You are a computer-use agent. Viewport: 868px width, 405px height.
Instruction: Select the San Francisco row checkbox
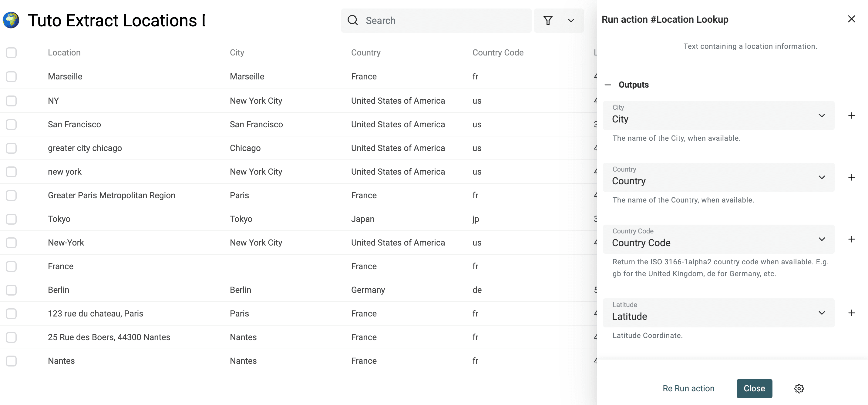[11, 124]
